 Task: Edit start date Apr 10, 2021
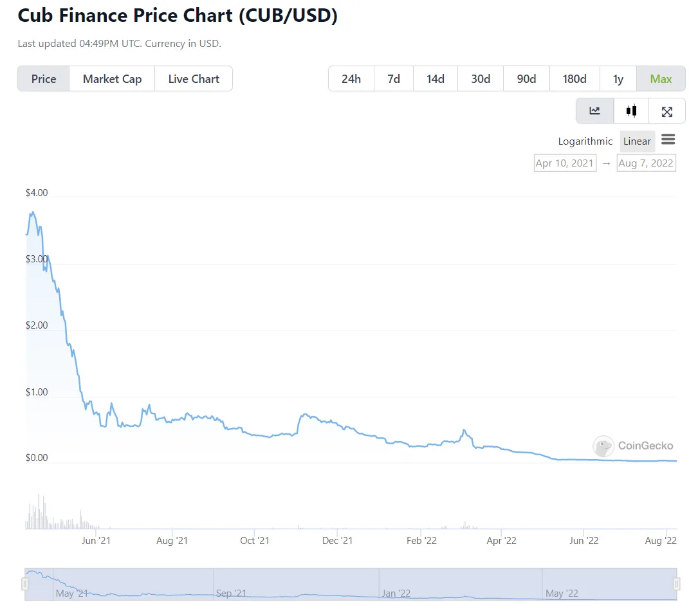[565, 163]
